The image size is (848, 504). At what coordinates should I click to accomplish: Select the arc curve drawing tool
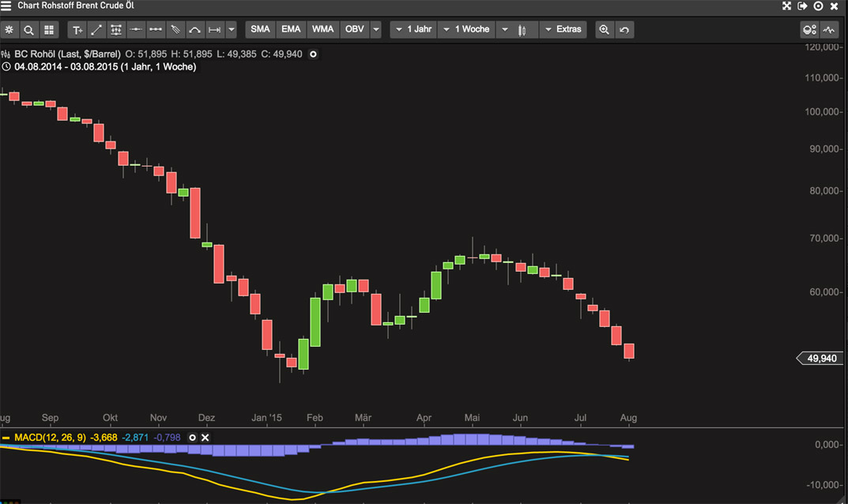click(194, 30)
